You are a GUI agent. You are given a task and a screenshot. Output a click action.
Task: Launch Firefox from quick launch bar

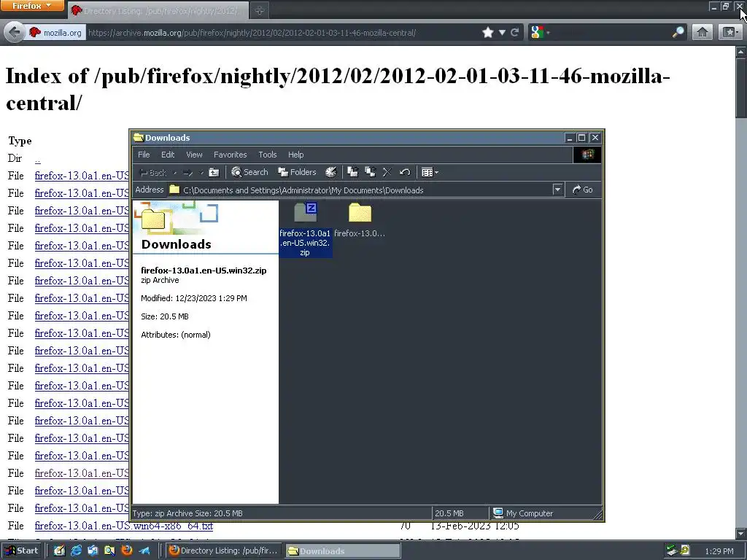coord(127,551)
